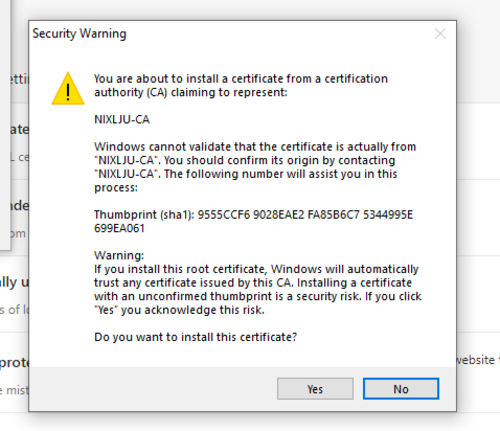Click the standalone NIXLJU-CA authority name

[x=122, y=119]
